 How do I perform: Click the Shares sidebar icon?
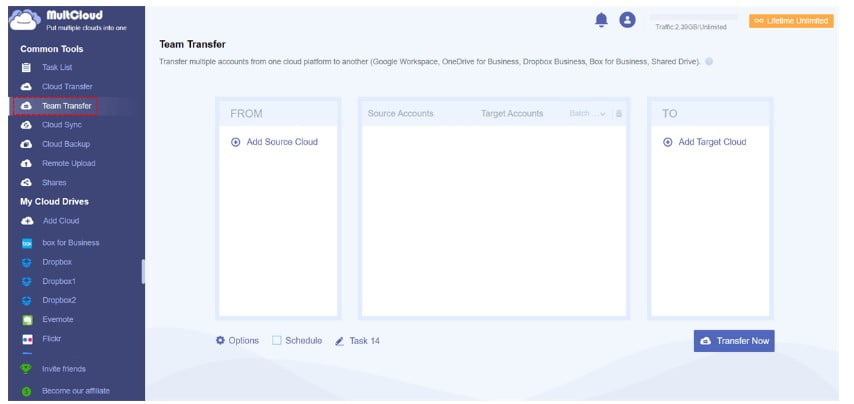(x=26, y=182)
